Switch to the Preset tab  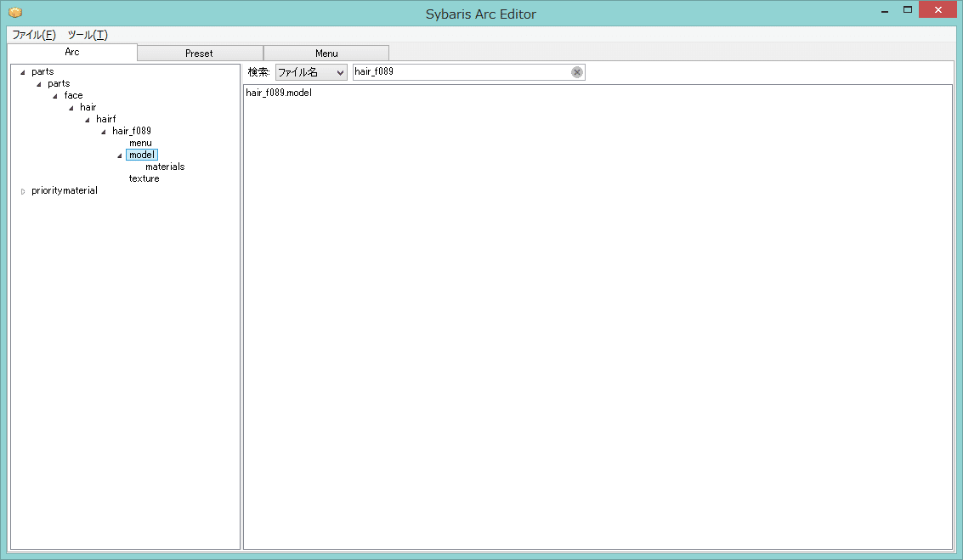(x=200, y=54)
